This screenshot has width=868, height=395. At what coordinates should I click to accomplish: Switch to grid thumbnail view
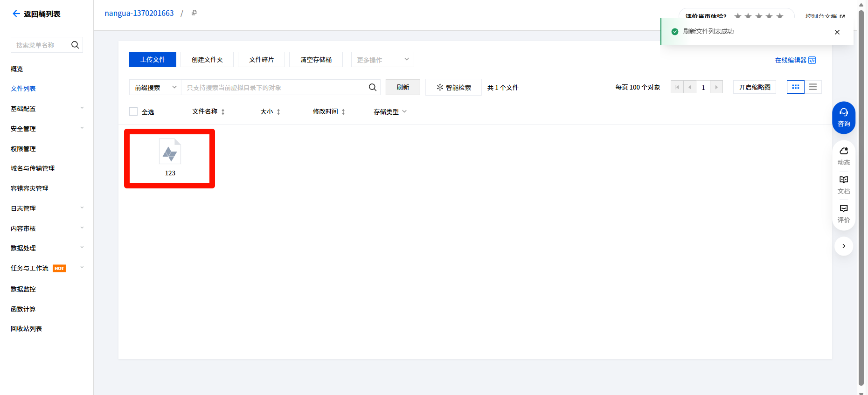tap(795, 87)
